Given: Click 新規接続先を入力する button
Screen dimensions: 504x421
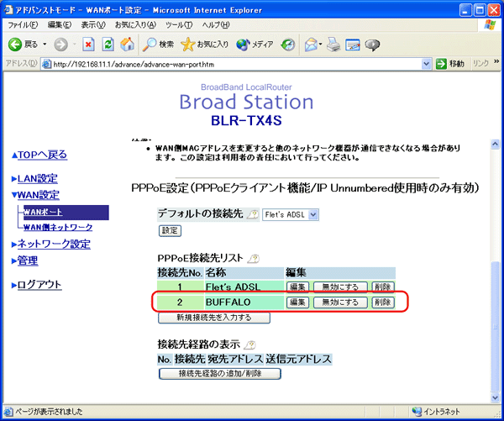Looking at the screenshot, I should click(202, 318).
